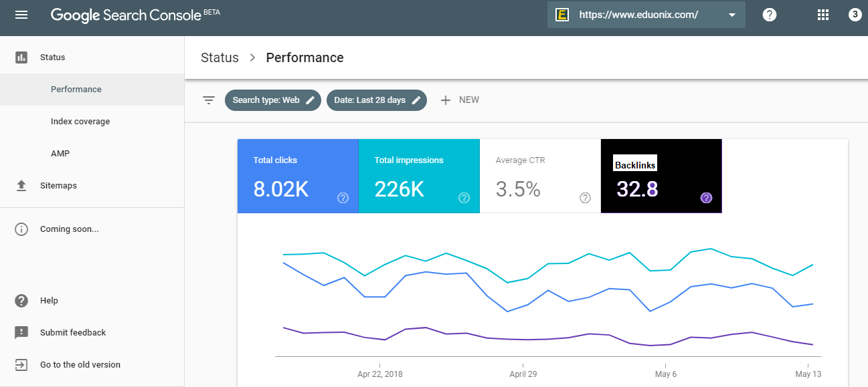This screenshot has height=387, width=868.
Task: Open the Google apps grid
Action: (823, 15)
